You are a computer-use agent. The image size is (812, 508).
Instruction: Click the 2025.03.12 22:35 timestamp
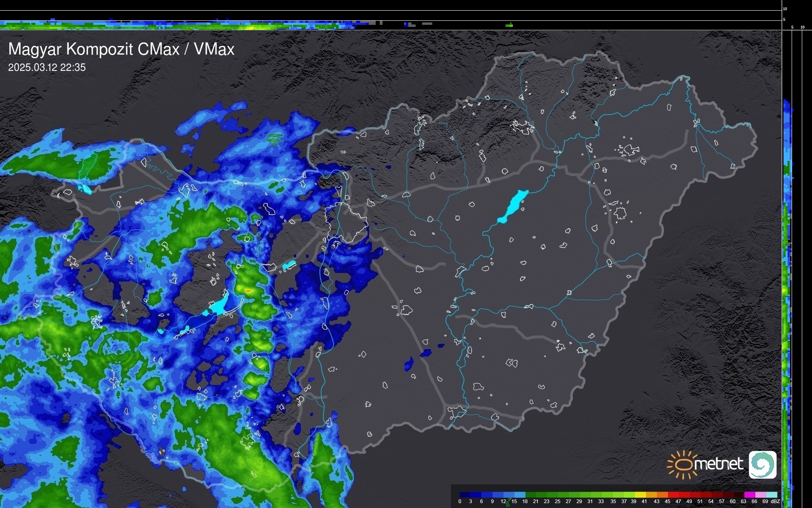tap(47, 68)
